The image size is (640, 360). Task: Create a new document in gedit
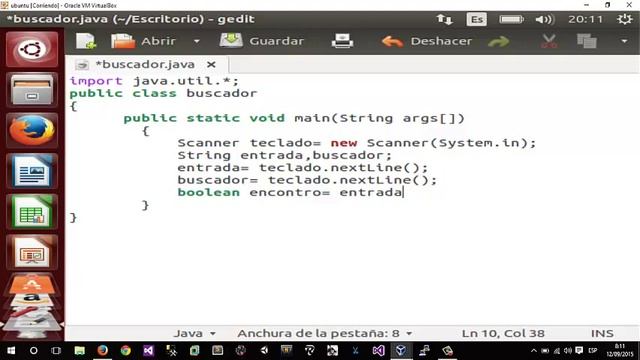coord(86,41)
